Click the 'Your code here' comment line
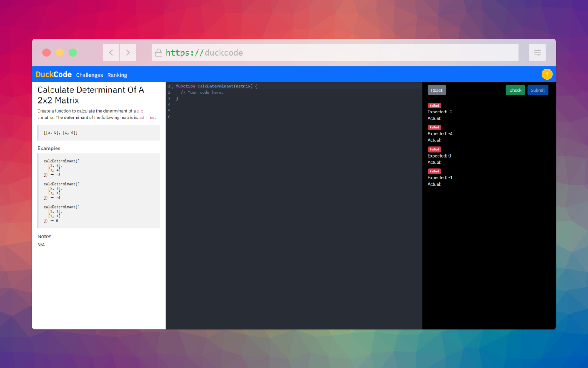The width and height of the screenshot is (588, 368). tap(202, 92)
